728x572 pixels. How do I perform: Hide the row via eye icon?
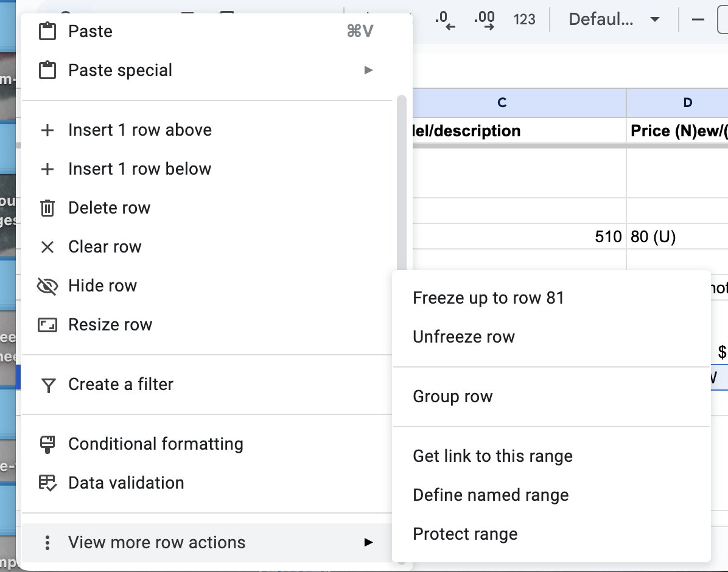tap(47, 286)
